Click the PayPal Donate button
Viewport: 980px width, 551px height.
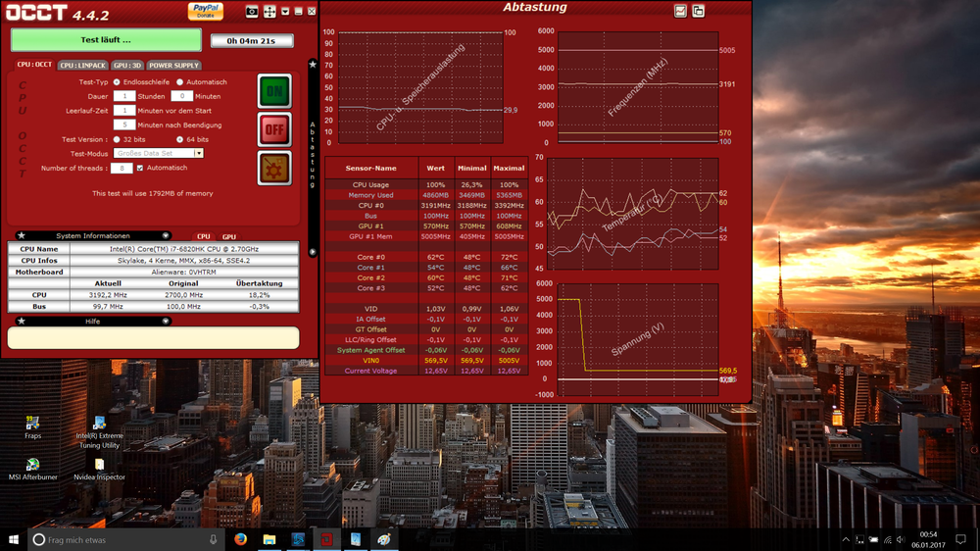205,11
